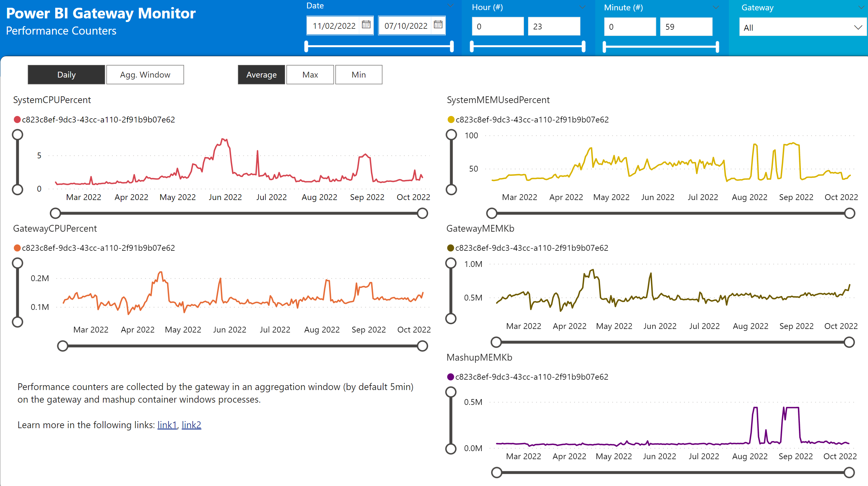
Task: Click the yellow SystemMEMUsedPercent legend marker
Action: [451, 120]
